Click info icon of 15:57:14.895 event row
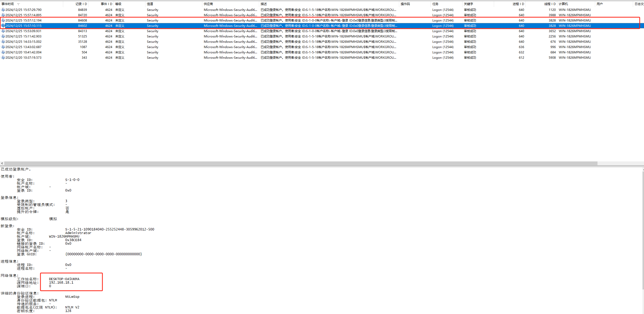Viewport: 644px width, 314px height. click(3, 15)
